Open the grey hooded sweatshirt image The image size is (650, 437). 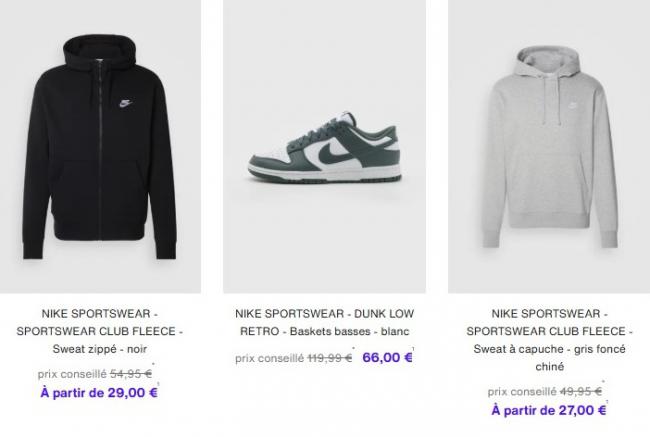[549, 146]
